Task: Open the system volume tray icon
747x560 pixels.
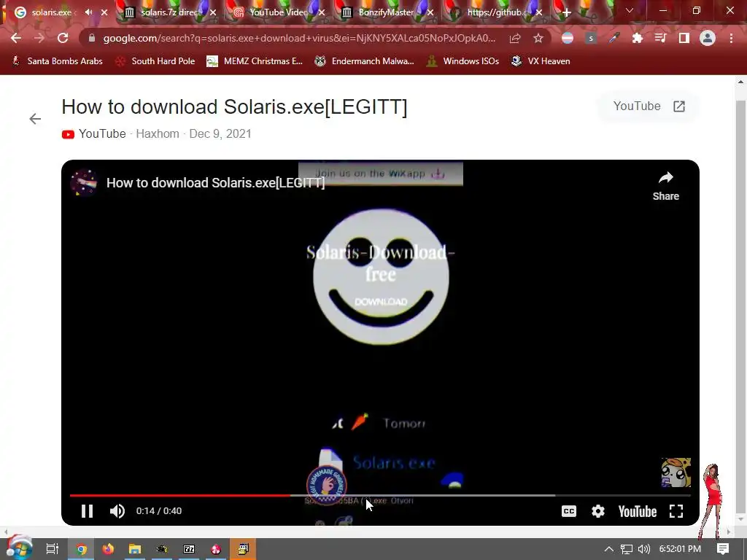Action: 643,549
